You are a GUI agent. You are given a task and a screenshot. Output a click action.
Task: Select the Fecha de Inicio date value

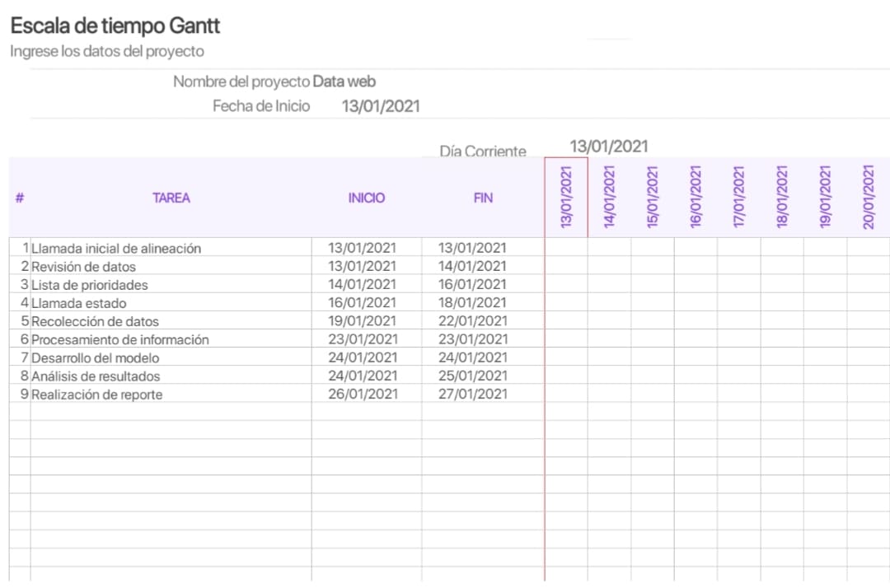click(380, 106)
